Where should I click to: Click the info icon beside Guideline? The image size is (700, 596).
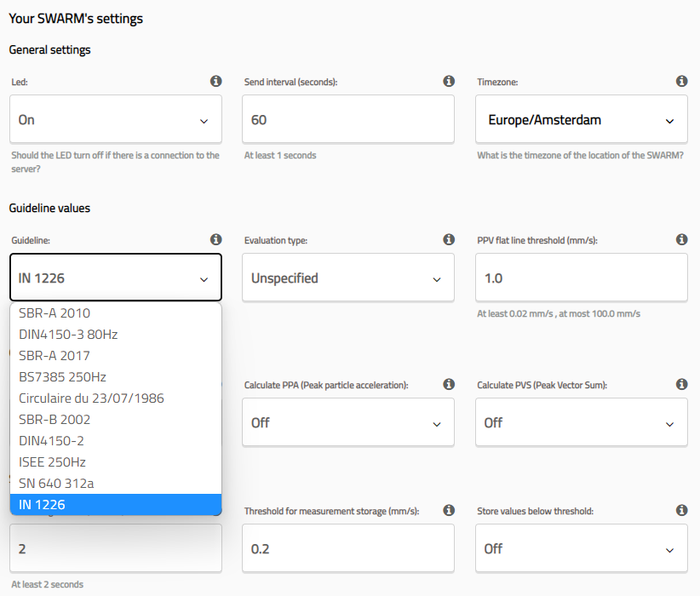pyautogui.click(x=215, y=240)
